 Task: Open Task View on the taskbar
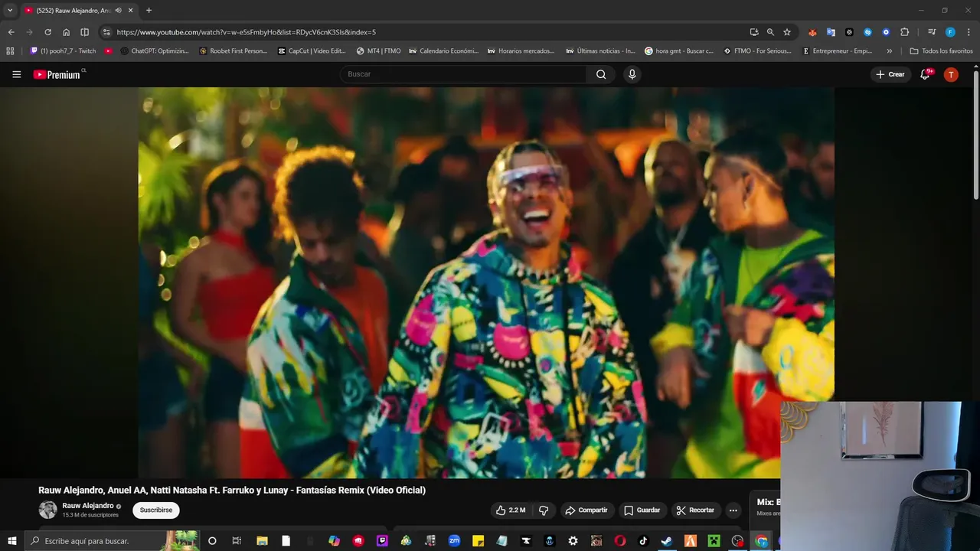point(237,541)
